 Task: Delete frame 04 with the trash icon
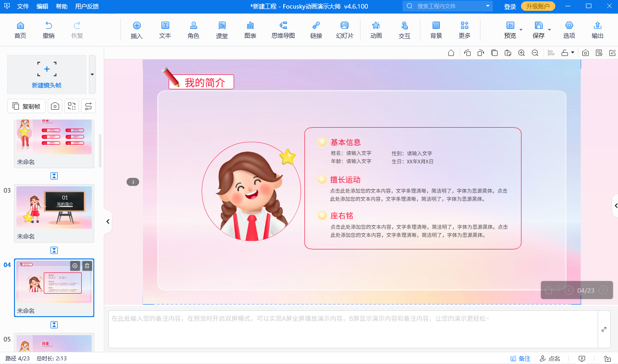[x=87, y=266]
